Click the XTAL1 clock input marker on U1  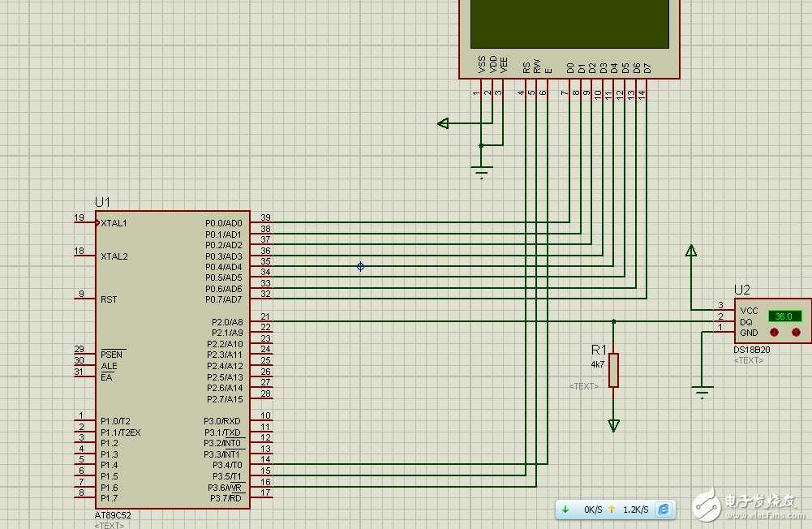pos(97,223)
